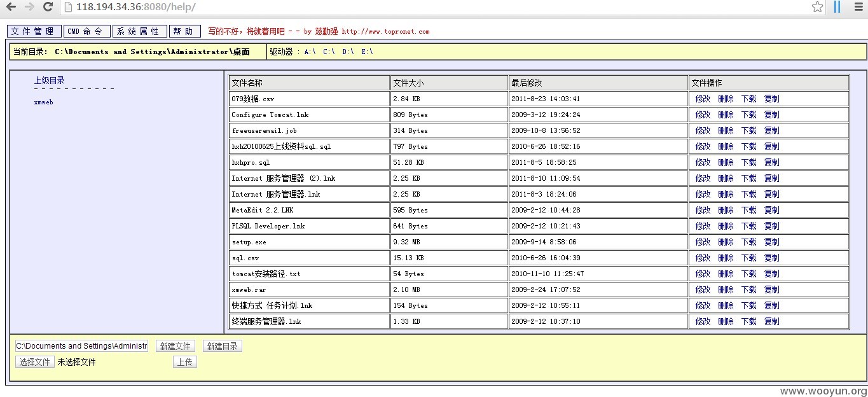Image resolution: width=868 pixels, height=397 pixels.
Task: Switch to drive A:\
Action: 310,52
